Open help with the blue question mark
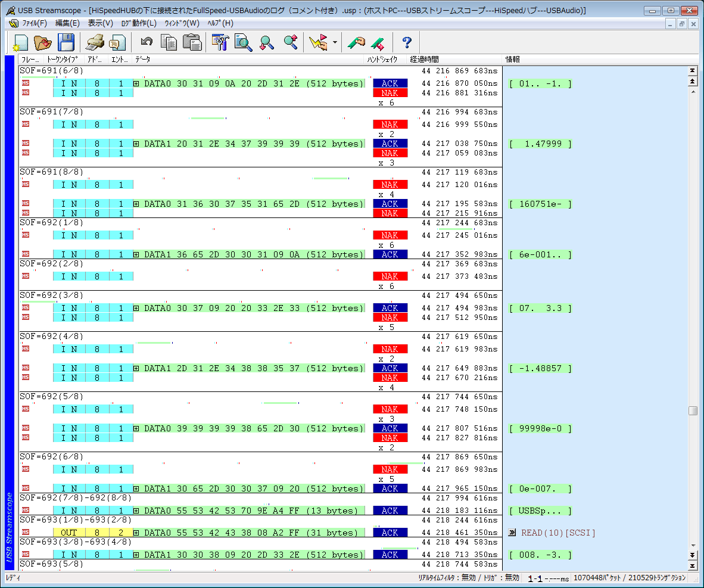Screen dimensions: 704x588 pos(407,43)
